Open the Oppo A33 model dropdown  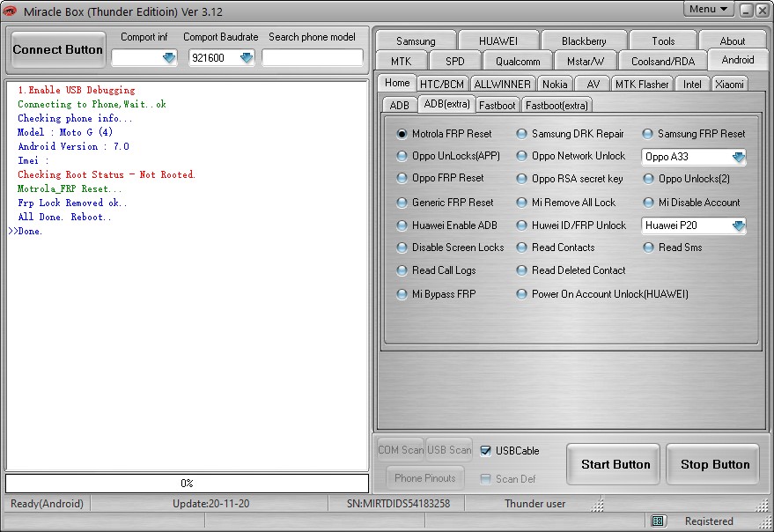click(739, 157)
